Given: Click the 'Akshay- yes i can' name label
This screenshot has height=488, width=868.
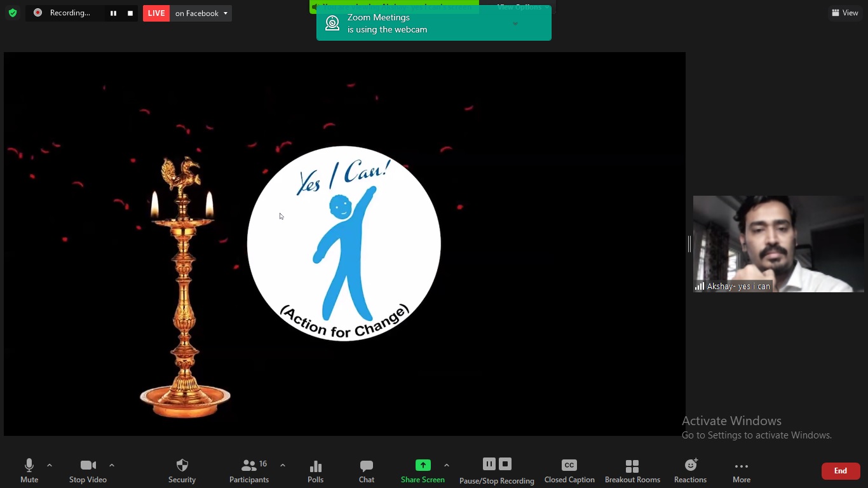Looking at the screenshot, I should tap(738, 287).
